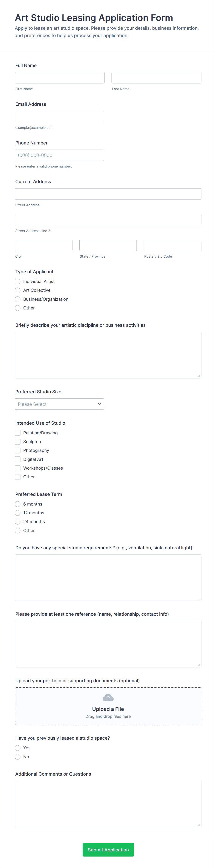This screenshot has width=214, height=868.
Task: Choose Art Collective applicant type
Action: pyautogui.click(x=18, y=290)
